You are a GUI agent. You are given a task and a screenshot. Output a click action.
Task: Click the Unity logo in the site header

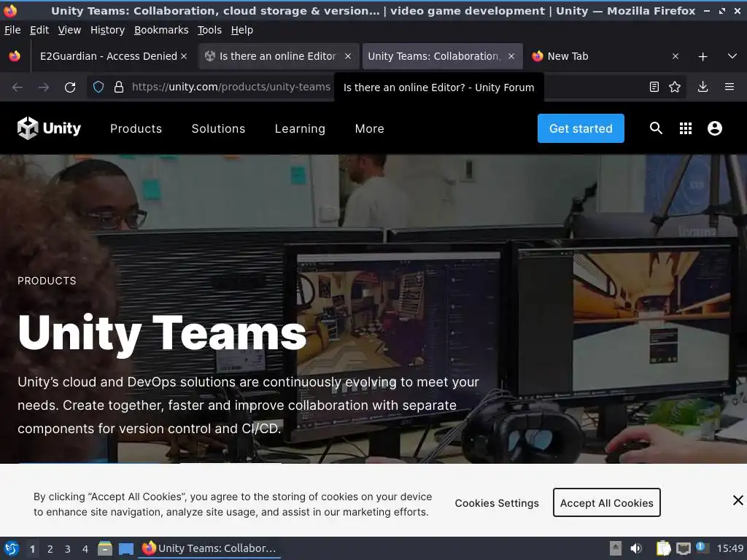click(49, 128)
